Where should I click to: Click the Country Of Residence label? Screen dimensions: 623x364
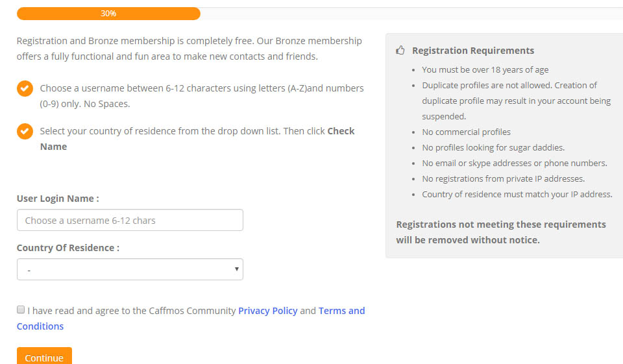(67, 248)
